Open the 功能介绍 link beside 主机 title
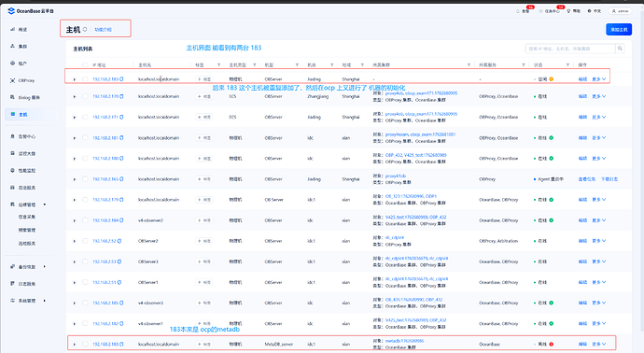Screen dimensions: 644x353 point(103,30)
